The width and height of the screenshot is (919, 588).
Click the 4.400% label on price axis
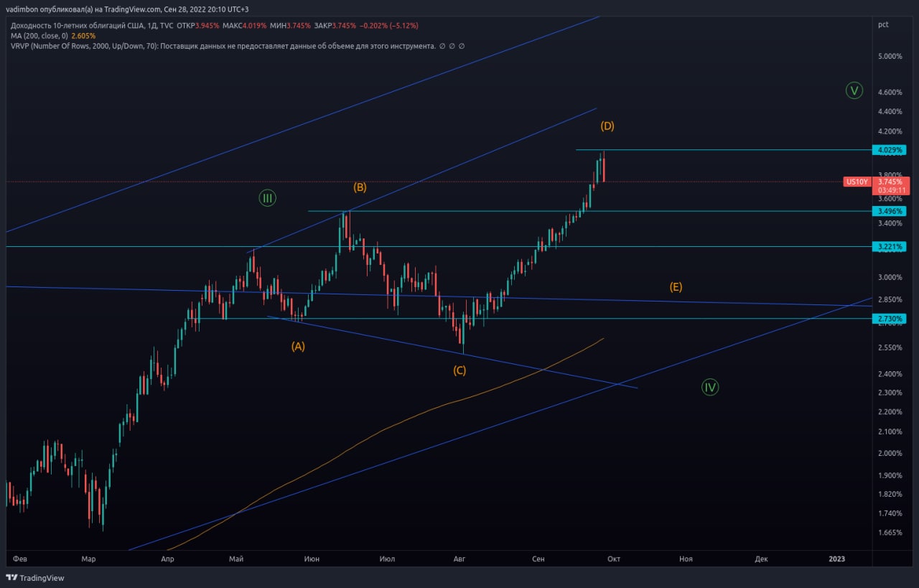point(890,111)
